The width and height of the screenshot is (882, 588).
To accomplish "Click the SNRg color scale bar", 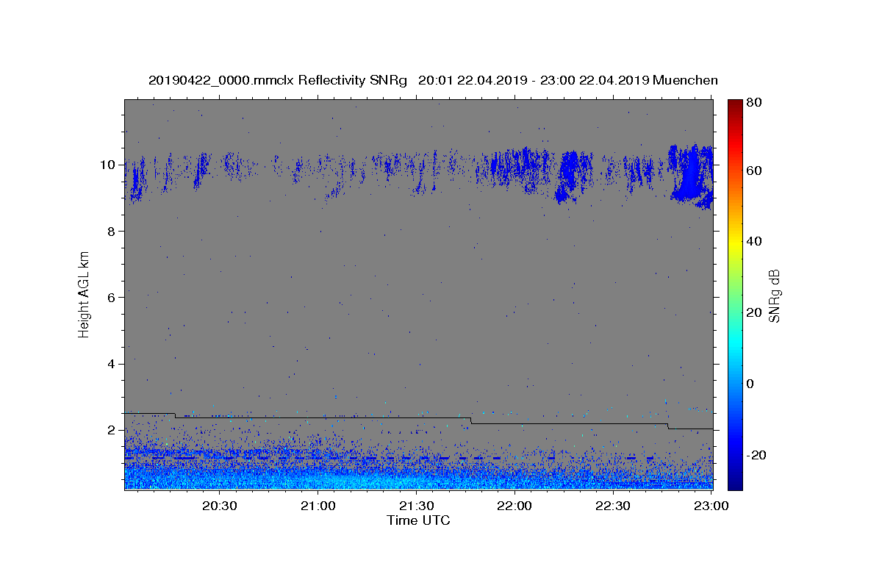I will (735, 295).
